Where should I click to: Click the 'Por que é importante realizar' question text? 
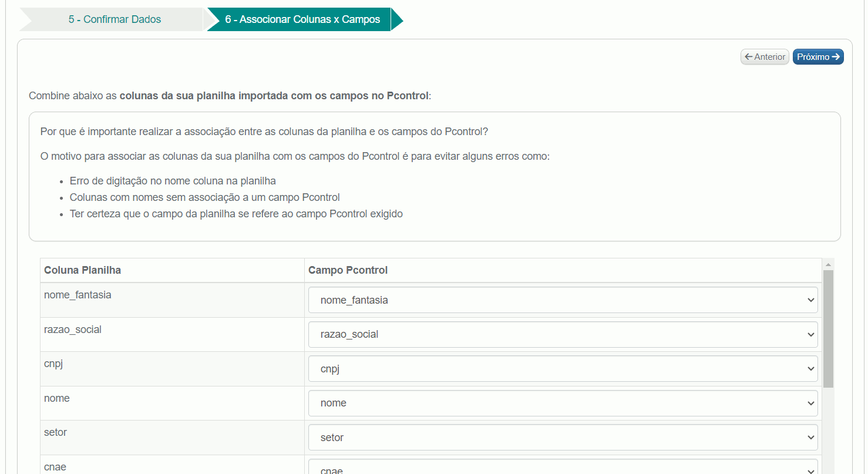264,132
